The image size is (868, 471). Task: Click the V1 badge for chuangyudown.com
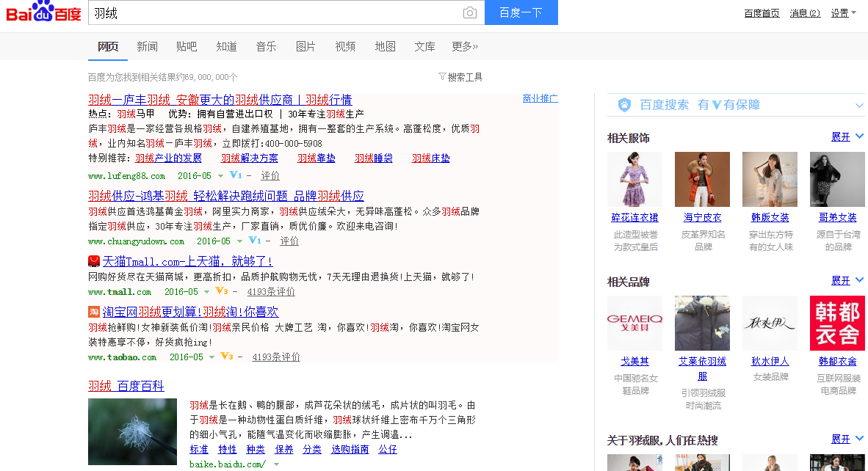[255, 241]
